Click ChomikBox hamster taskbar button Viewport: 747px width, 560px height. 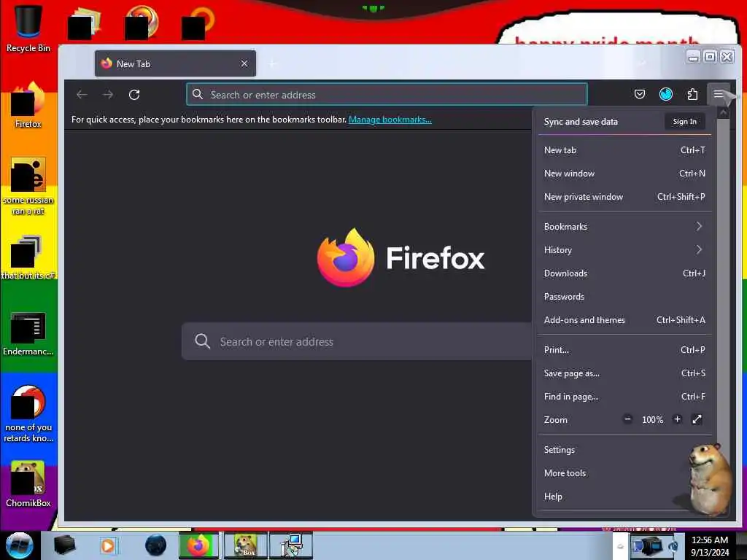(245, 545)
